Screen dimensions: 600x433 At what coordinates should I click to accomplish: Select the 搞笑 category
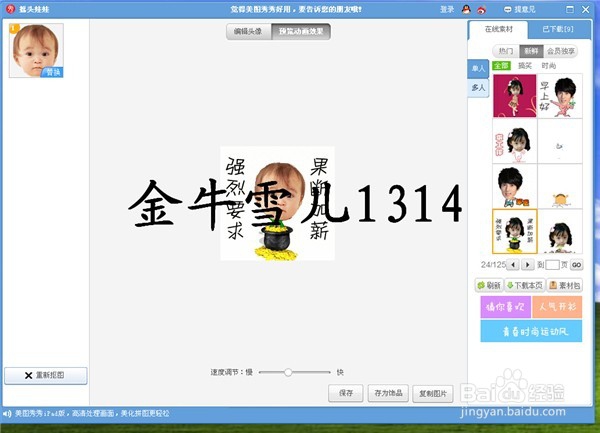[525, 66]
